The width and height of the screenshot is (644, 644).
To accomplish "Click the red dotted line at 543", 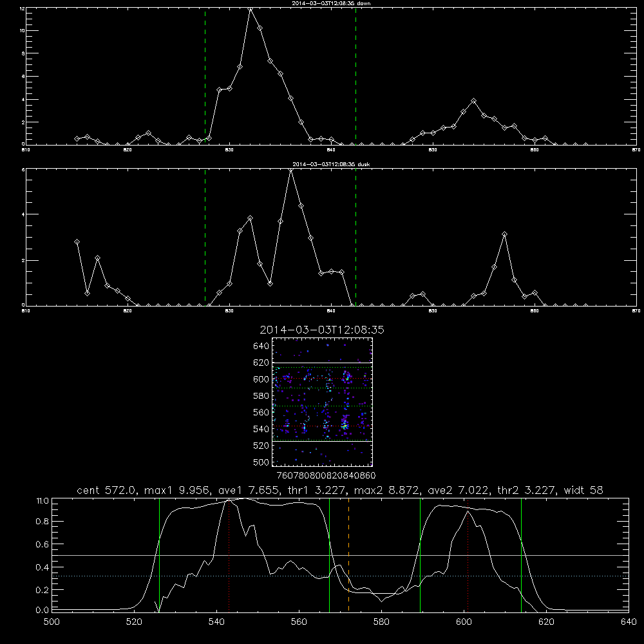I will (x=229, y=554).
